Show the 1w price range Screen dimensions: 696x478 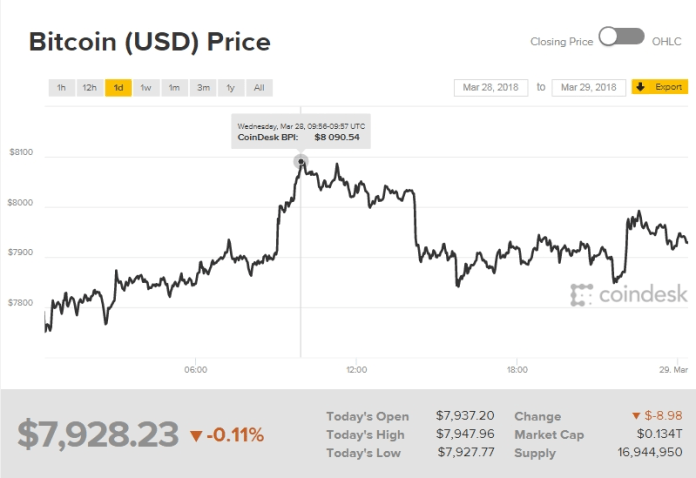(x=146, y=88)
